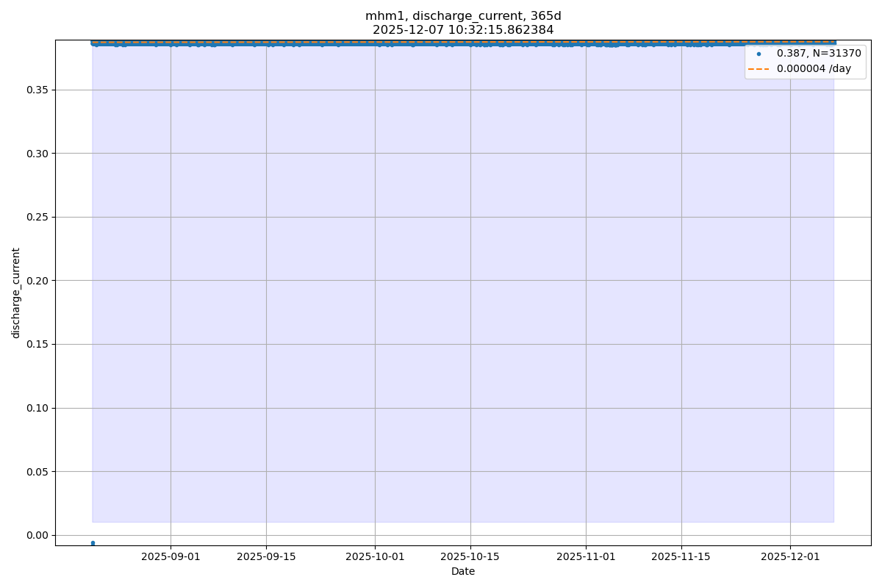Image resolution: width=882 pixels, height=588 pixels.
Task: Click the x-axis label "Date"
Action: [463, 571]
